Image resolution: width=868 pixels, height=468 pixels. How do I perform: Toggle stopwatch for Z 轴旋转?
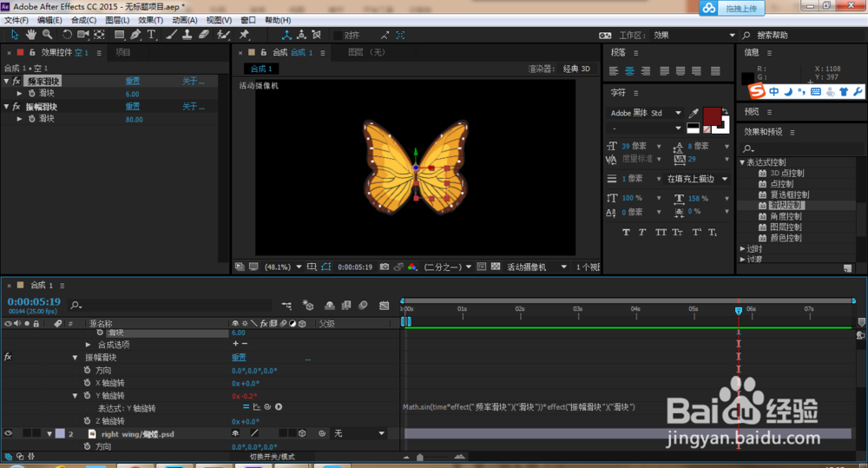[87, 421]
